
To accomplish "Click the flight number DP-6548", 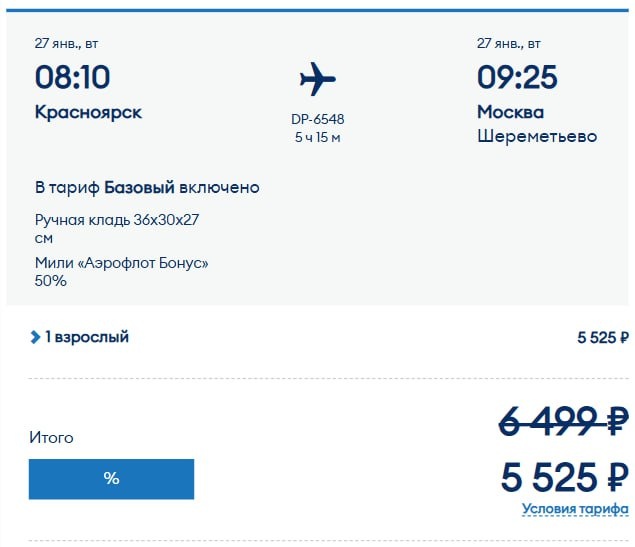I will [x=318, y=119].
